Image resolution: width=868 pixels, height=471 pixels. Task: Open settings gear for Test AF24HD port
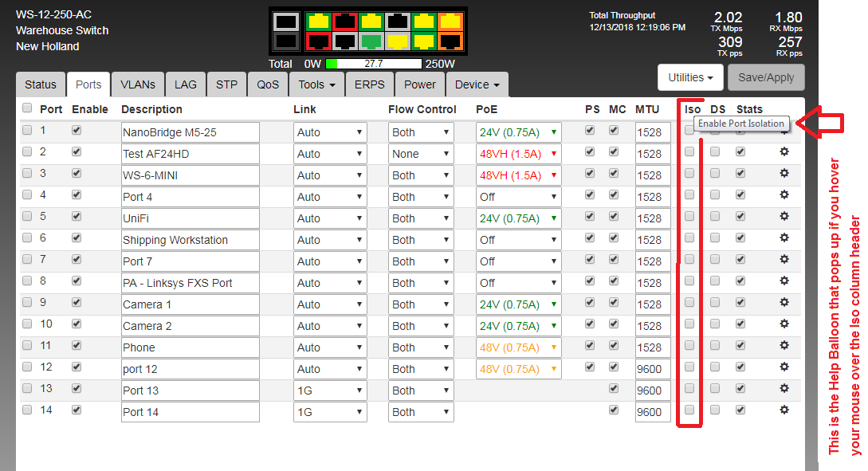click(784, 151)
